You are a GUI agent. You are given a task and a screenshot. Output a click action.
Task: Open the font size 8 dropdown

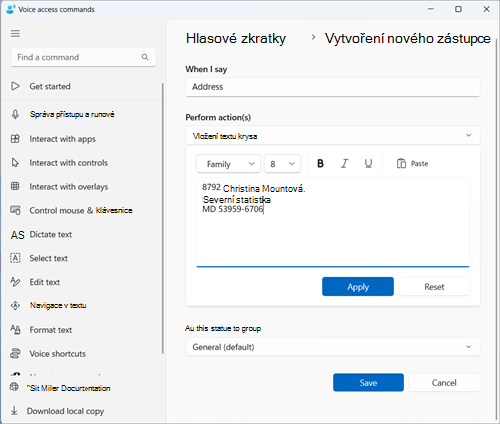click(x=282, y=164)
